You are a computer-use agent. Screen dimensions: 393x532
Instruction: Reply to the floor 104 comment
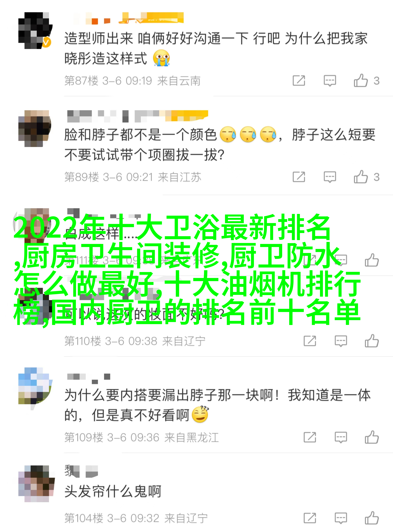(x=341, y=518)
